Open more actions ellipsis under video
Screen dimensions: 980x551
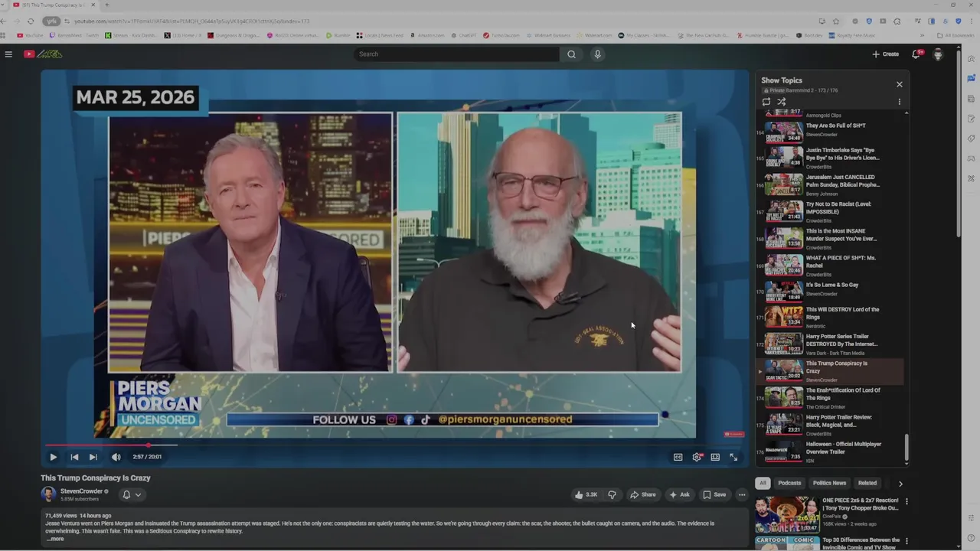point(742,494)
